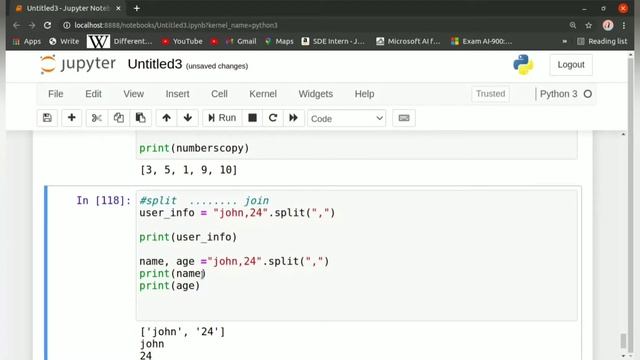Screen dimensions: 640x360
Task: Insert cell below using plus icon
Action: click(x=71, y=118)
